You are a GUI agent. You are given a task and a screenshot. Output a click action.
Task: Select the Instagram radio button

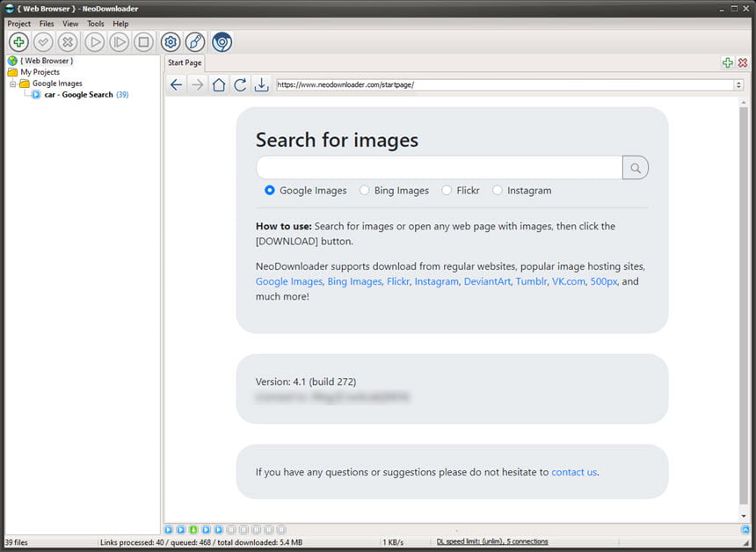[497, 191]
